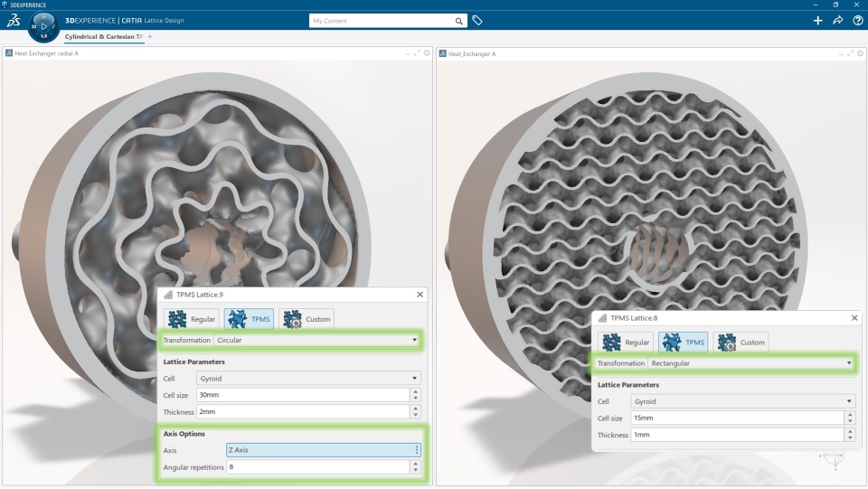Increase the Angular repetitions stepper
The image size is (868, 489).
click(416, 464)
